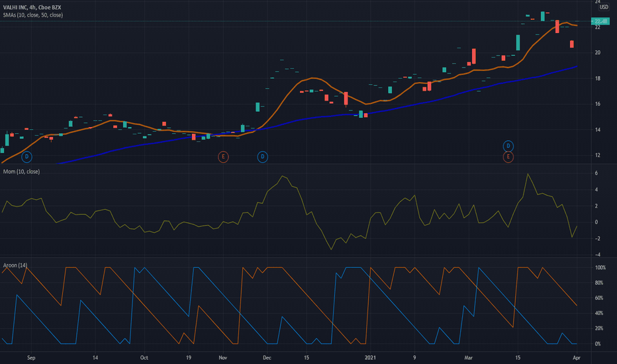Click the 60% Aroon axis label
The image size is (617, 364).
(599, 298)
